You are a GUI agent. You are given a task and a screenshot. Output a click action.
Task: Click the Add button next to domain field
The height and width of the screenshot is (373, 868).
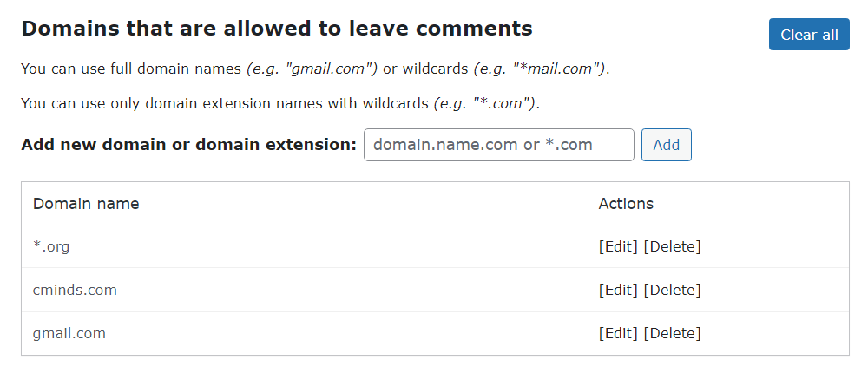(x=666, y=145)
